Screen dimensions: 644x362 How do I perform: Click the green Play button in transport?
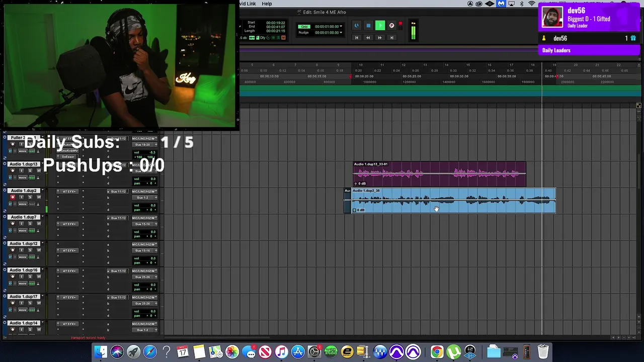click(380, 26)
